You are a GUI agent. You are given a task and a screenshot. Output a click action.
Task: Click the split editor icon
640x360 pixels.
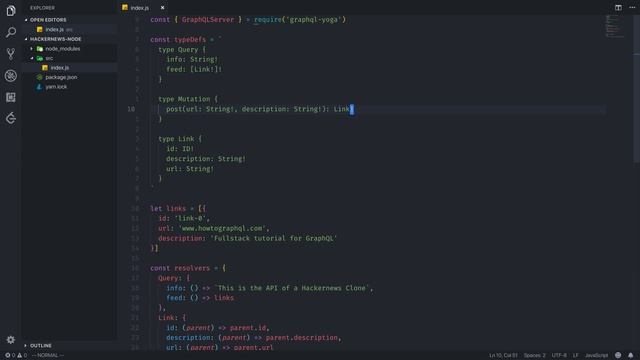click(618, 7)
